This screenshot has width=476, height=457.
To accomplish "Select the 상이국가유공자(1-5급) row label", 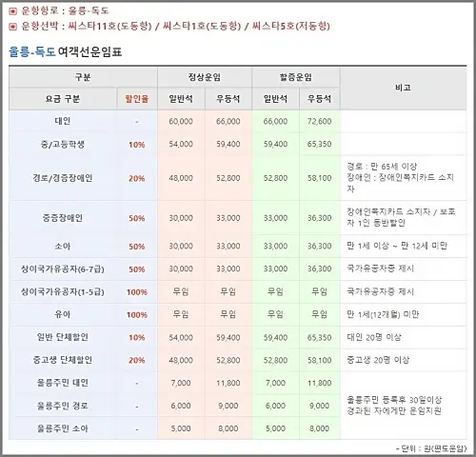I will [63, 292].
